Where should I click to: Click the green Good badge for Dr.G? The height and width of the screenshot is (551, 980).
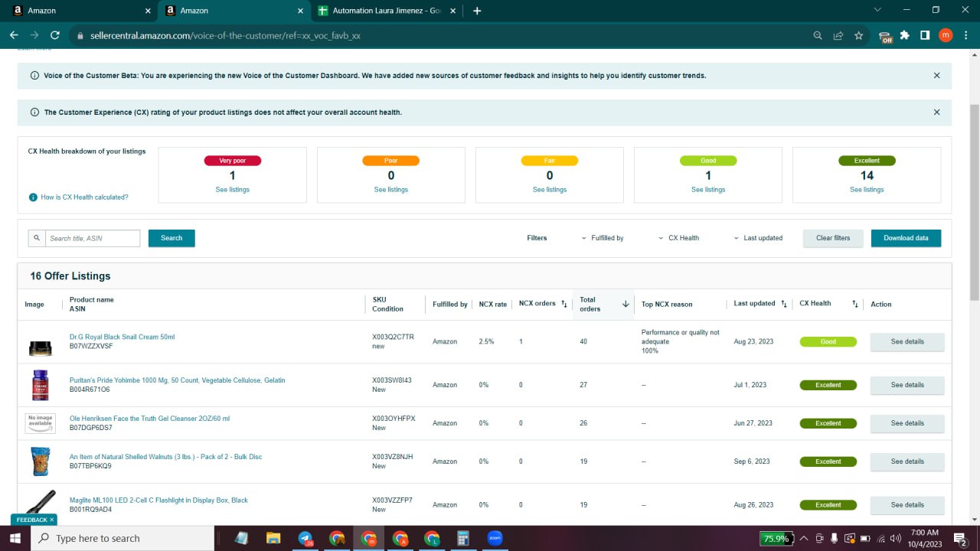pyautogui.click(x=828, y=342)
